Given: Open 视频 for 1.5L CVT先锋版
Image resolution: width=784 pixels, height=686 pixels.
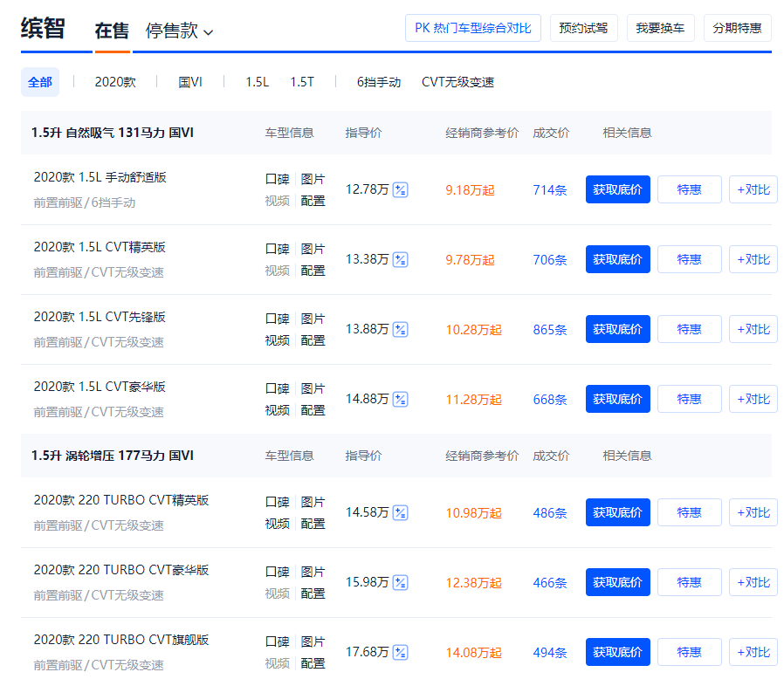Looking at the screenshot, I should point(277,340).
